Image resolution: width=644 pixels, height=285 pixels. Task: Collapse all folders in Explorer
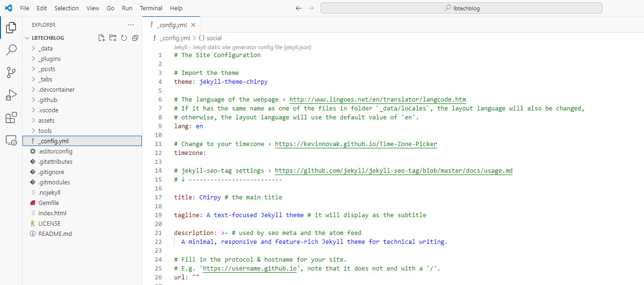pyautogui.click(x=135, y=38)
